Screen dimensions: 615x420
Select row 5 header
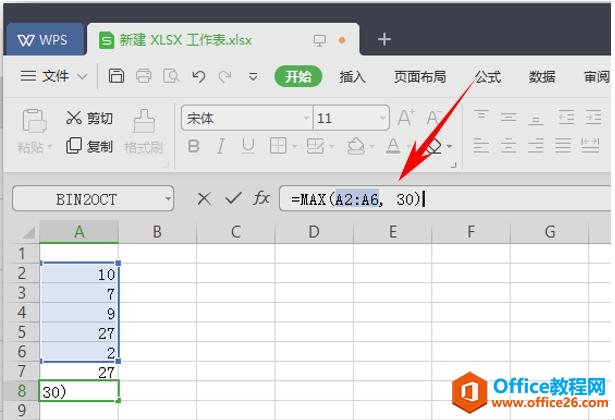click(22, 332)
